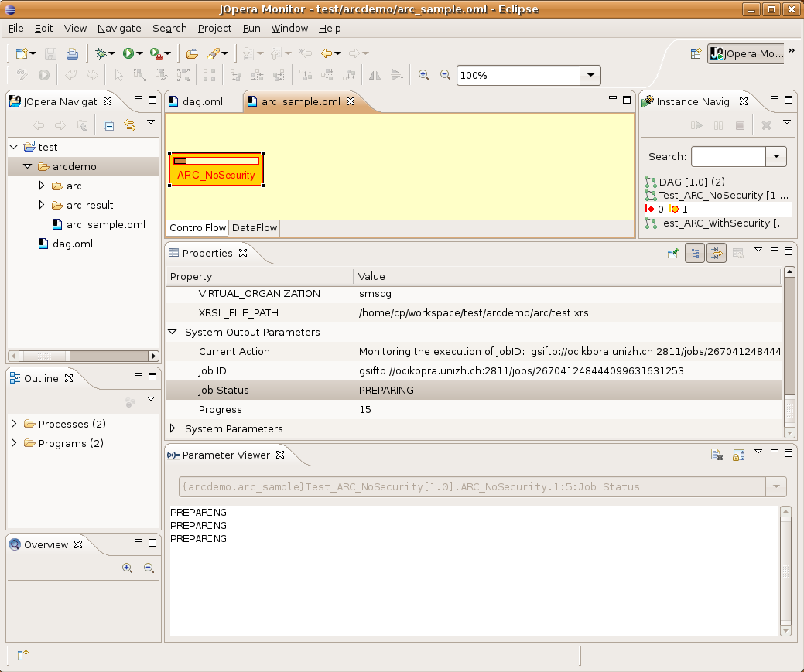The width and height of the screenshot is (804, 672).
Task: Click the External Tools run icon
Action: pyautogui.click(x=156, y=53)
